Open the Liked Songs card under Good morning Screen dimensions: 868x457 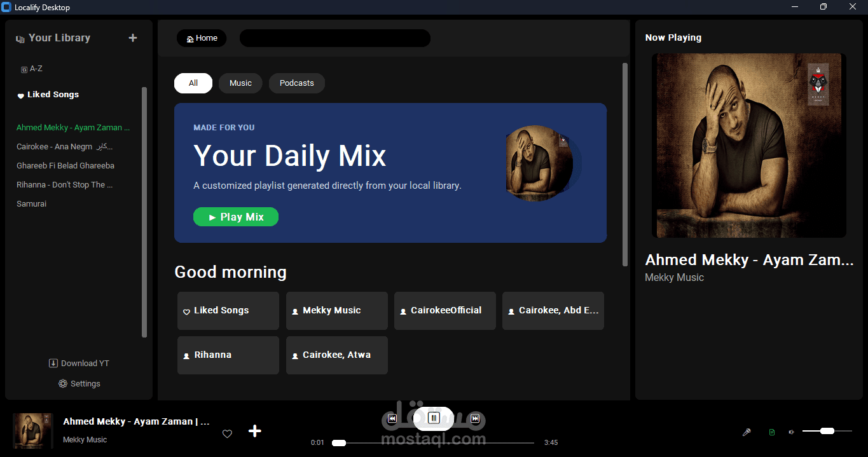click(x=228, y=311)
